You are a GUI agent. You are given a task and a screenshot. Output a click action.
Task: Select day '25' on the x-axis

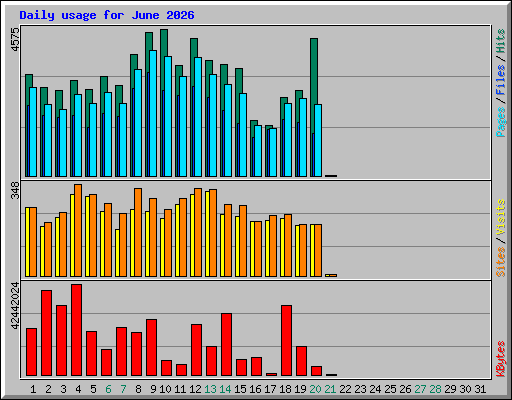pyautogui.click(x=390, y=389)
